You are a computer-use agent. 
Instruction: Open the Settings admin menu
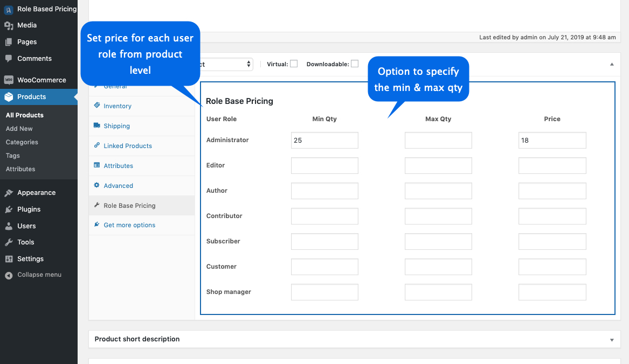30,259
